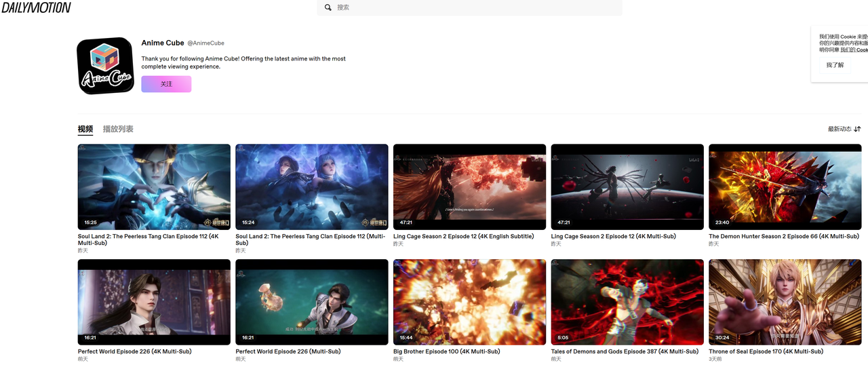Open Soul Land 2 Episode 112 4K Multi-Sub thumbnail
868x367 pixels.
click(x=154, y=187)
